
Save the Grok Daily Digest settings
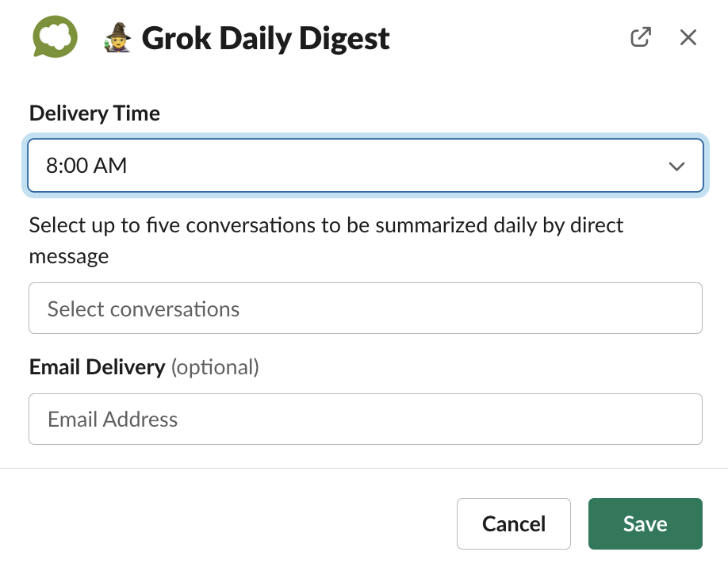[x=645, y=523]
